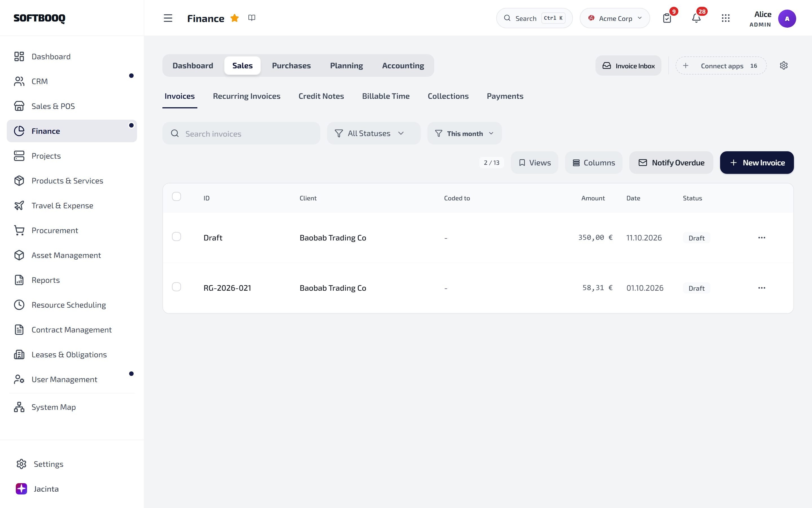Open the Recurring Invoices sub-tab
This screenshot has height=508, width=812.
247,96
